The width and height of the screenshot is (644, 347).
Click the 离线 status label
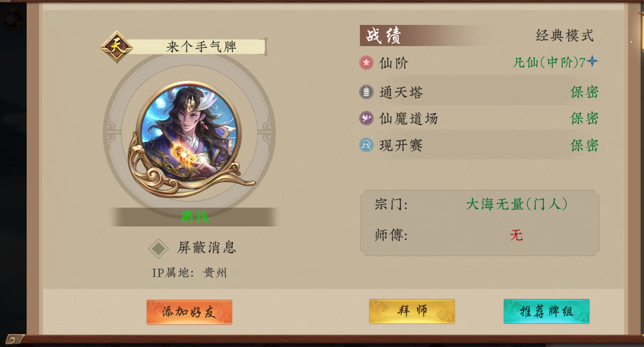[195, 217]
